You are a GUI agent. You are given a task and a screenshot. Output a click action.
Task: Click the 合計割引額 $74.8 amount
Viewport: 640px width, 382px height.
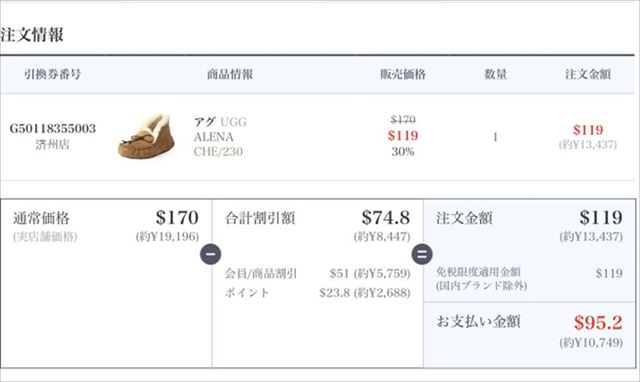point(386,217)
